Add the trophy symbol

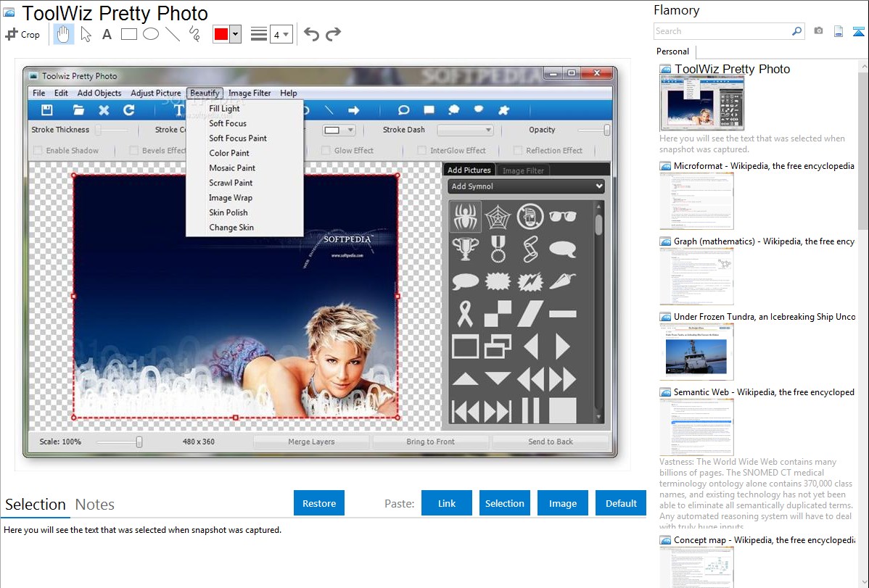pyautogui.click(x=466, y=248)
